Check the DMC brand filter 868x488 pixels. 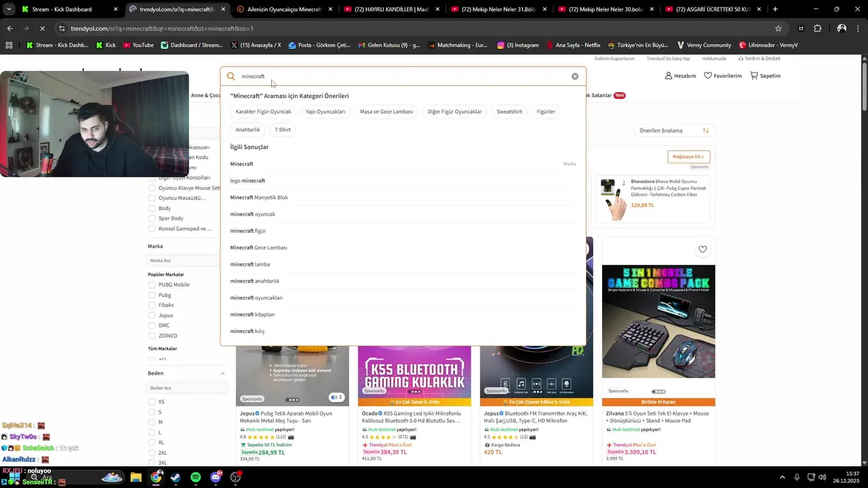(152, 325)
